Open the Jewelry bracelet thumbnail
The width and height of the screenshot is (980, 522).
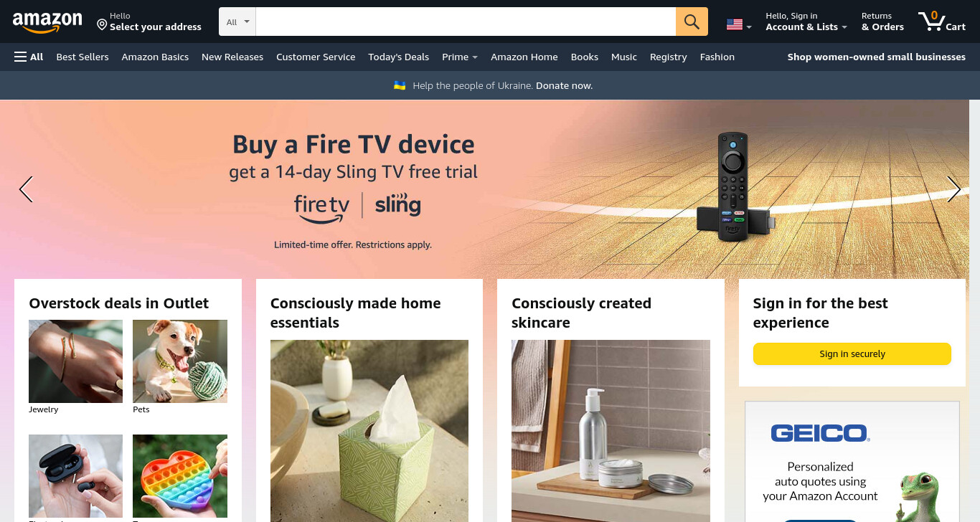[75, 361]
